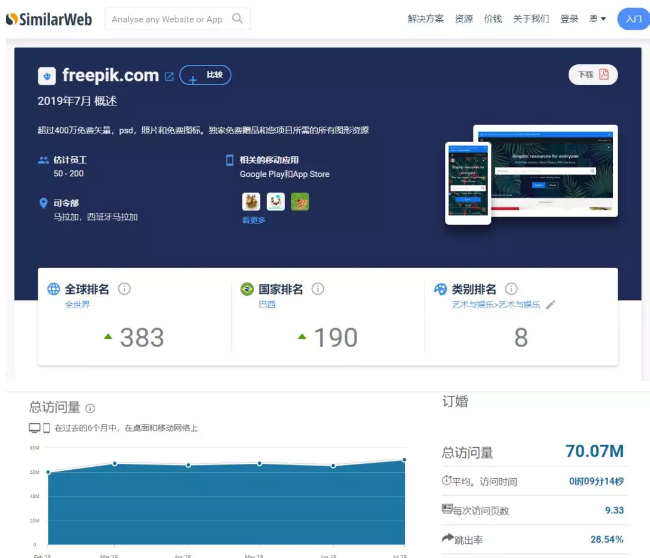Open the second related app thumbnail
Screen dimensions: 650x558
(x=276, y=201)
